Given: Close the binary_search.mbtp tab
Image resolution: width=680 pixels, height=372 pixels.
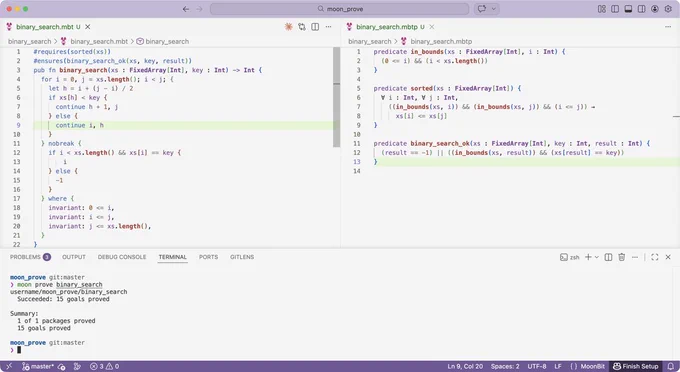Looking at the screenshot, I should coord(432,27).
